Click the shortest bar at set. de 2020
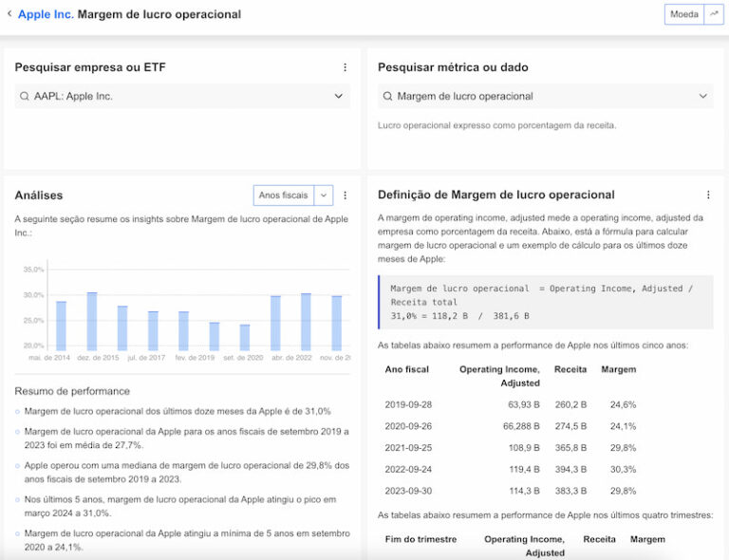Screen dimensions: 729x560 (x=245, y=338)
